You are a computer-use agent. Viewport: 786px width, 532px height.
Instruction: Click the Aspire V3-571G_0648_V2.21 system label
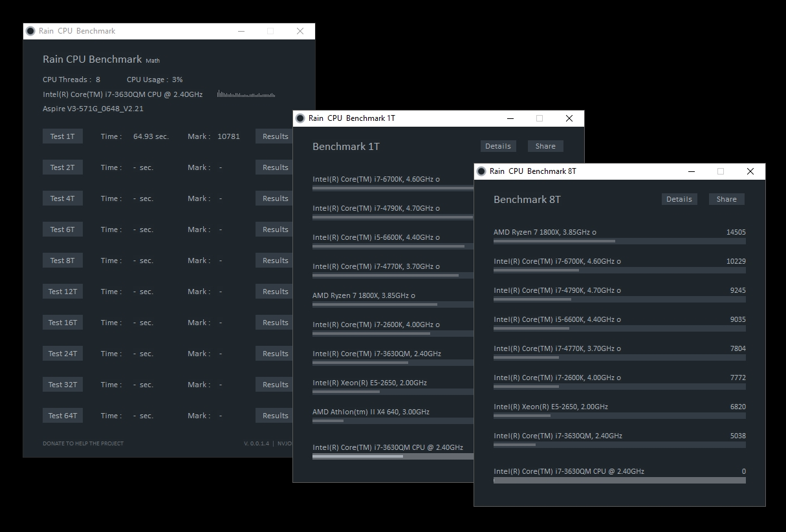tap(93, 109)
